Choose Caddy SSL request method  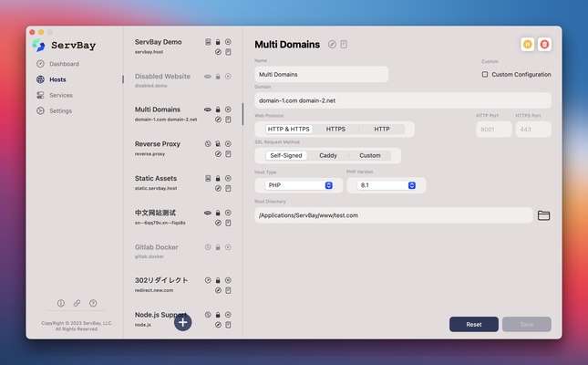pyautogui.click(x=328, y=155)
